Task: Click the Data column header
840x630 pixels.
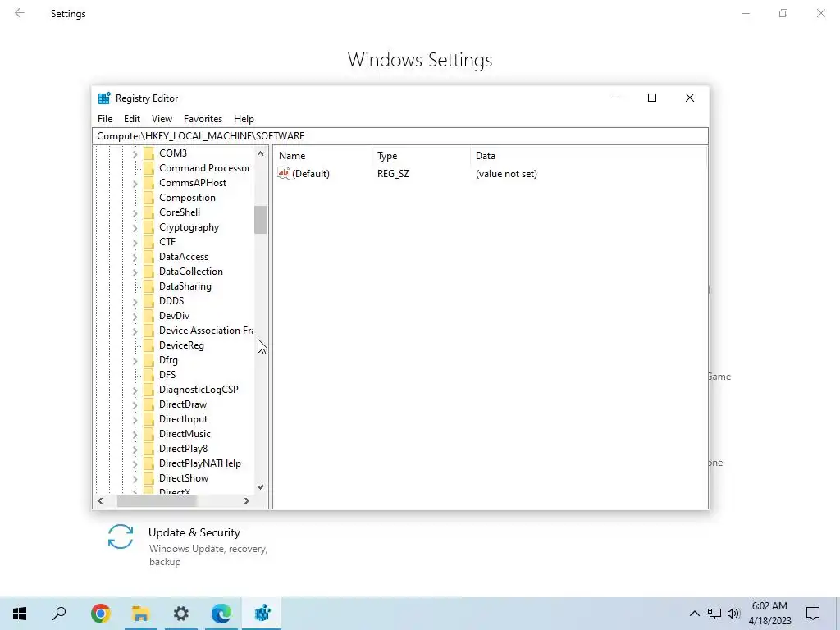Action: pos(588,156)
